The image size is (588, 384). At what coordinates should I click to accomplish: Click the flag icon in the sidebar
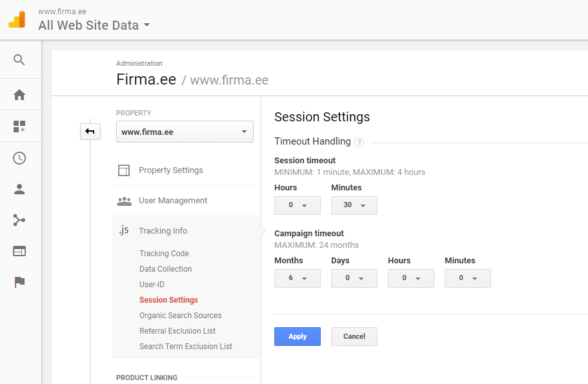(x=19, y=282)
